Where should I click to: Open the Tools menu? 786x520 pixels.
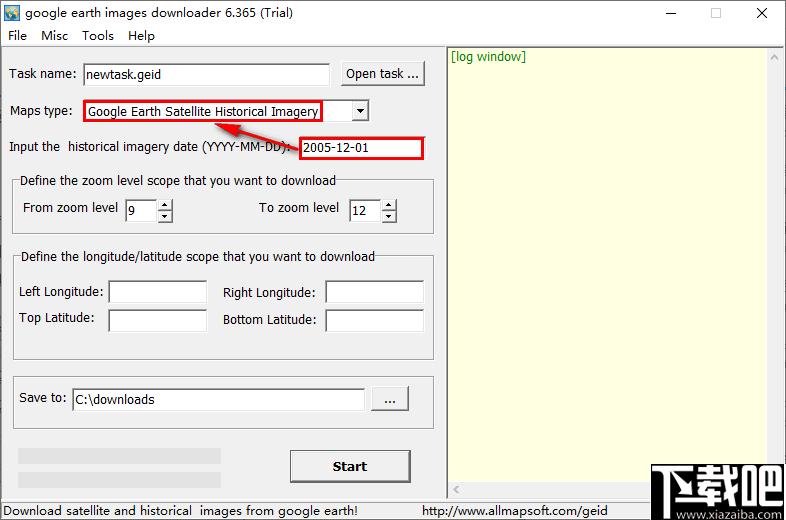click(98, 36)
